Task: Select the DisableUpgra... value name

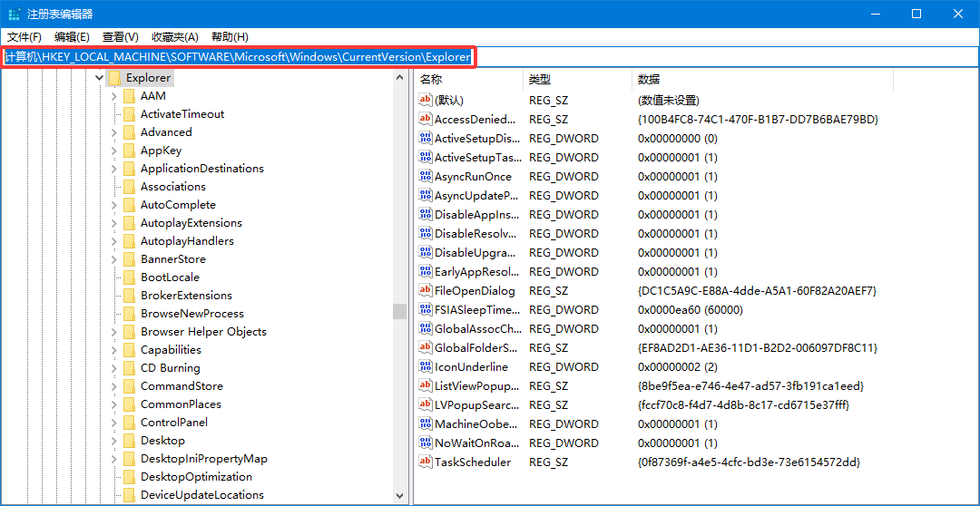Action: (x=475, y=252)
